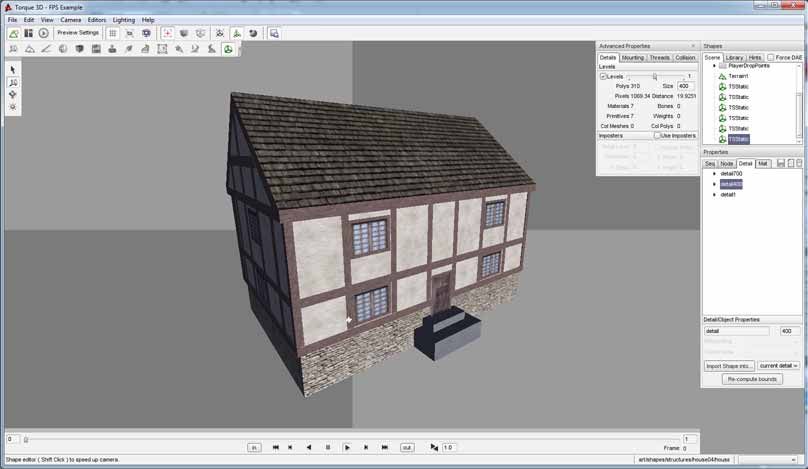Click the play button in the top toolbar

44,33
